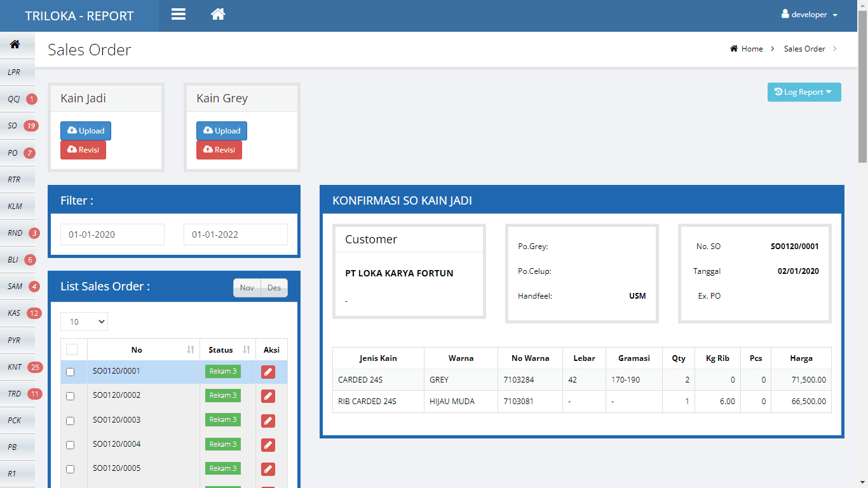The height and width of the screenshot is (488, 868).
Task: Click the home icon in top navbar
Action: pos(218,14)
